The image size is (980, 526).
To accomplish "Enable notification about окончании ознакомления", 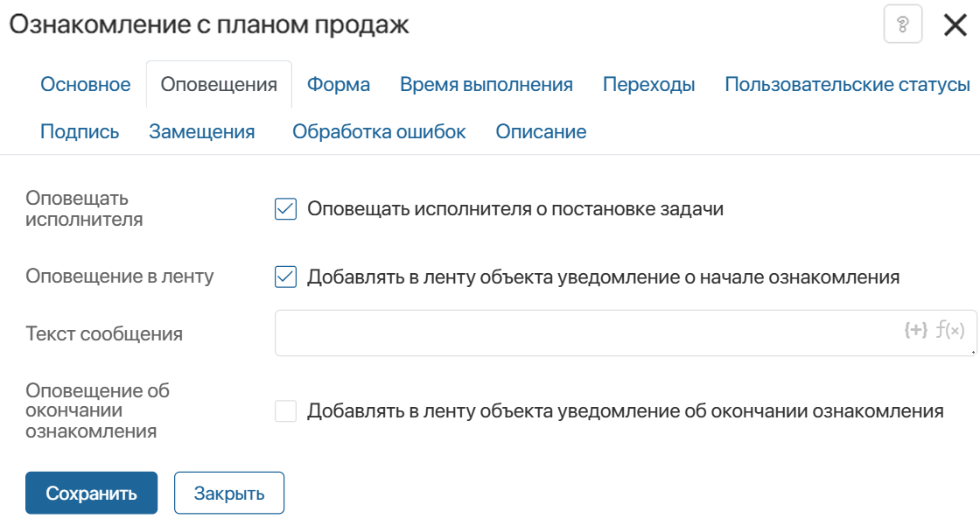I will click(x=286, y=411).
